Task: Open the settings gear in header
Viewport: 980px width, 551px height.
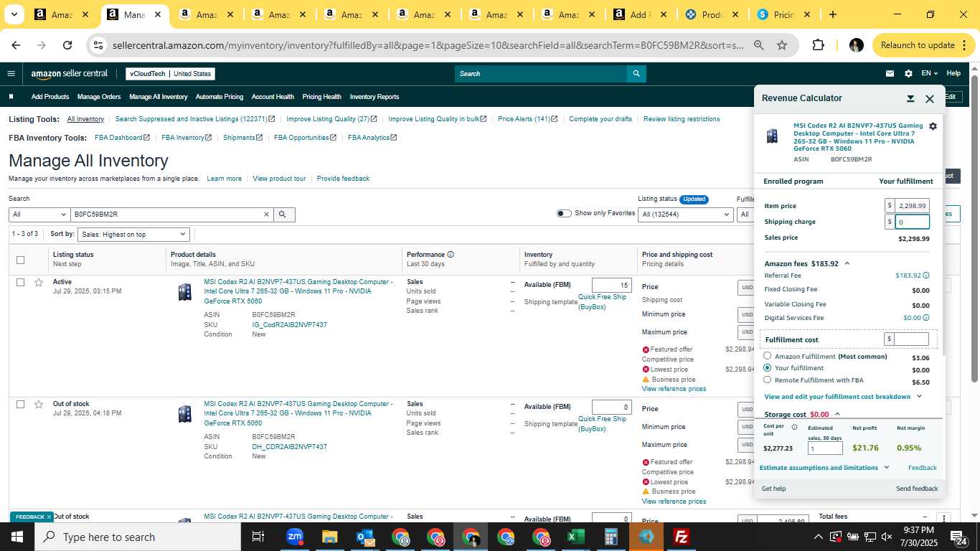Action: pyautogui.click(x=908, y=73)
